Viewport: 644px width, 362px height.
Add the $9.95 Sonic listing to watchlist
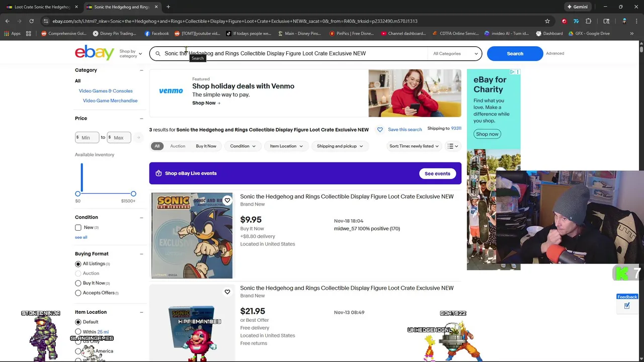(227, 201)
